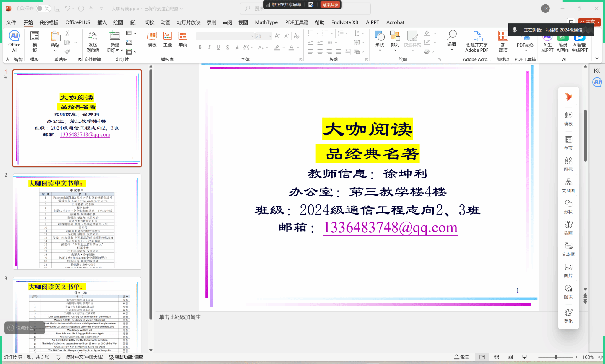Switch to reading view in status bar

(510, 357)
